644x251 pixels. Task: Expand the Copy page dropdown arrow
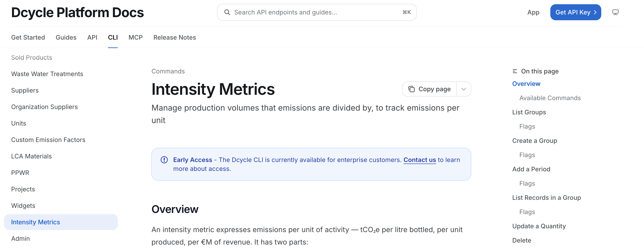[x=464, y=89]
